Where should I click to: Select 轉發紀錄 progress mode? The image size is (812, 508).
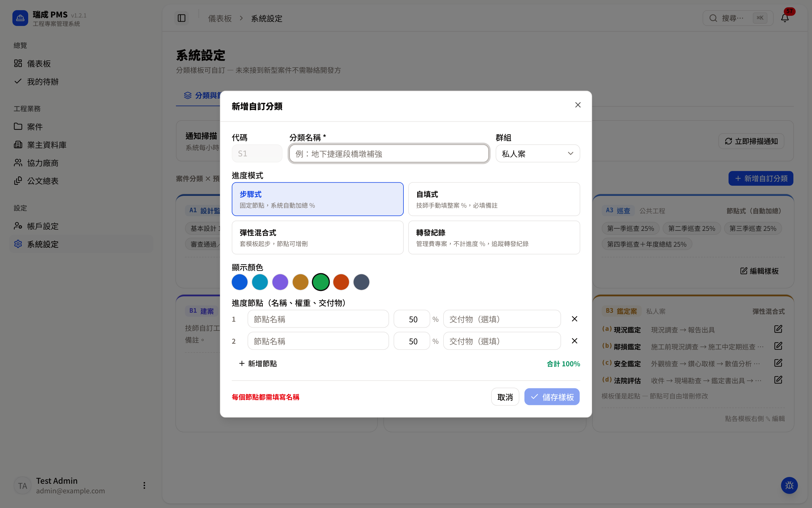[x=494, y=238]
